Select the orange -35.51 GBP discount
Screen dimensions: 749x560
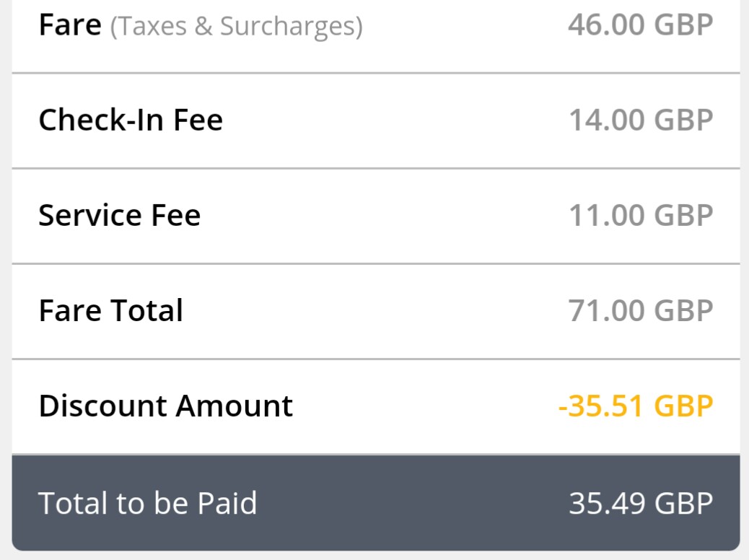click(x=636, y=406)
